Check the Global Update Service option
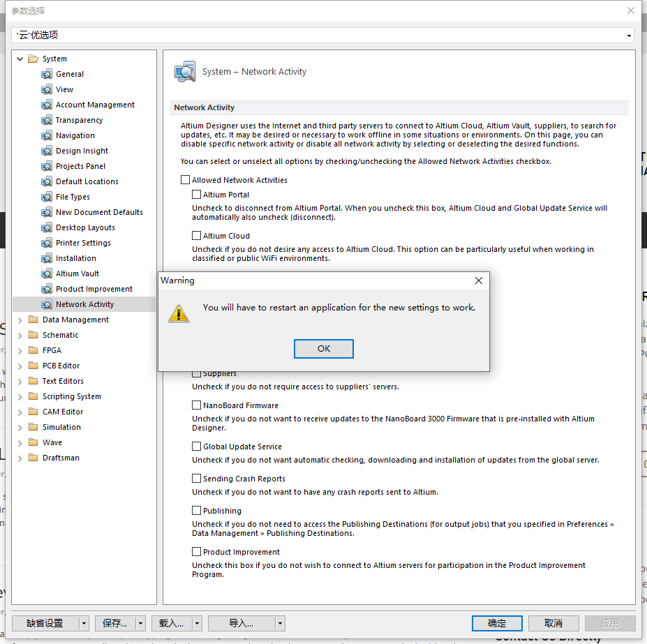Viewport: 647px width, 644px height. coord(196,447)
